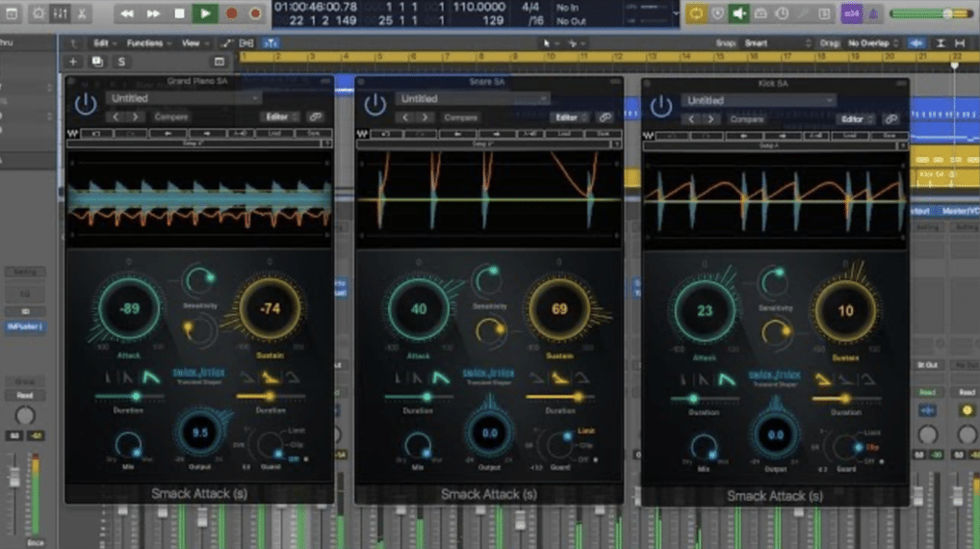This screenshot has height=549, width=980.
Task: Open Editor view dropdown in Kick SA
Action: click(856, 119)
